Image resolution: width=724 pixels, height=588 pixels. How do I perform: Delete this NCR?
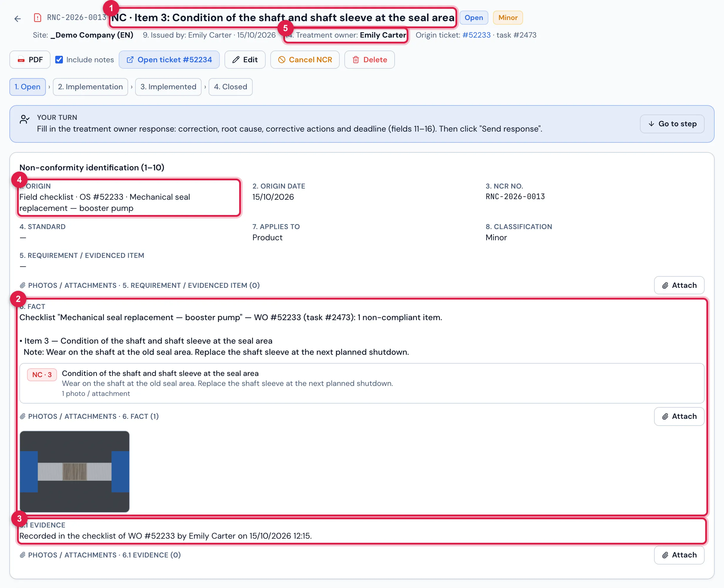click(x=369, y=60)
